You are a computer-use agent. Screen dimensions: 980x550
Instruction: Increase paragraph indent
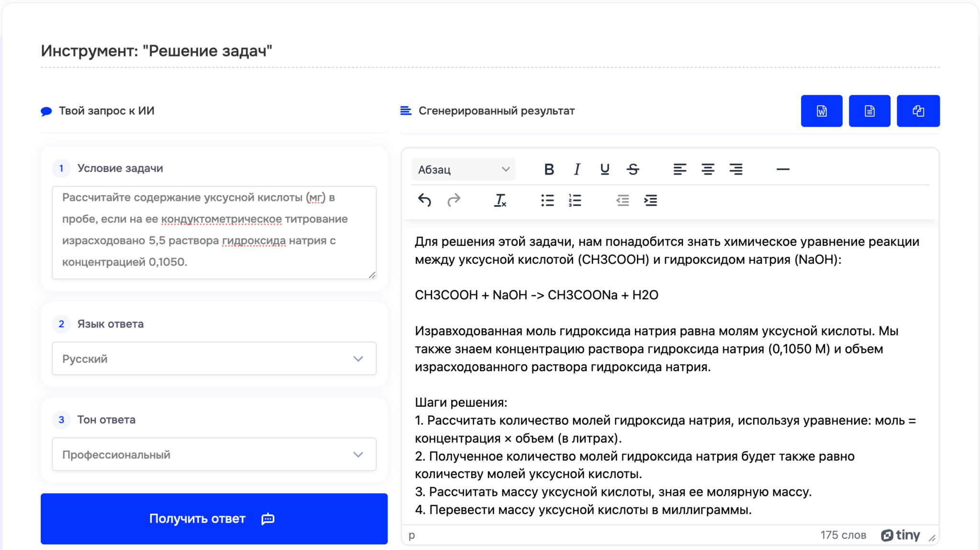click(650, 200)
